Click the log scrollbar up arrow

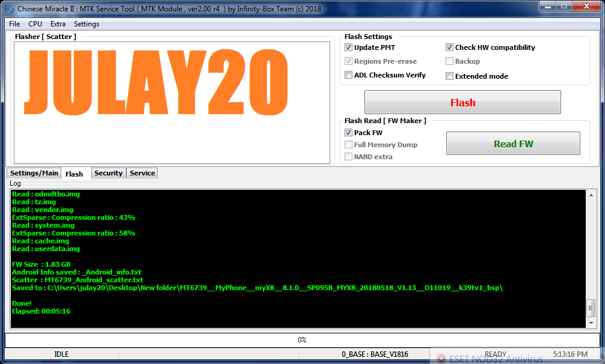tap(591, 195)
